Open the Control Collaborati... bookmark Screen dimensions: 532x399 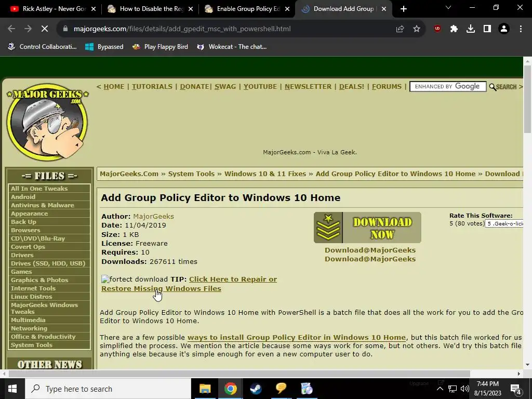pos(43,47)
